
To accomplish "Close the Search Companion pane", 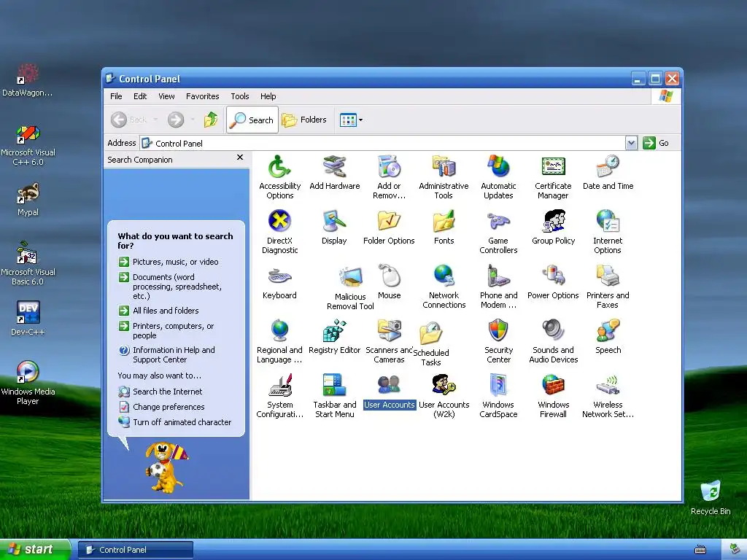I will (x=240, y=157).
